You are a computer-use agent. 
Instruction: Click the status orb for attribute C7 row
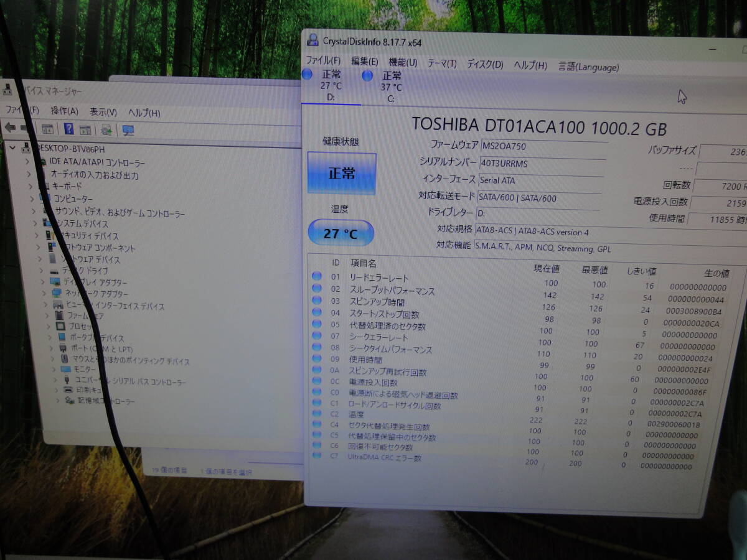pyautogui.click(x=317, y=455)
